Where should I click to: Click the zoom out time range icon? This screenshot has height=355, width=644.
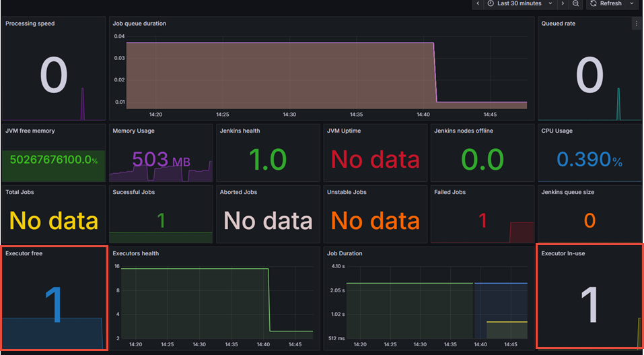[x=576, y=3]
